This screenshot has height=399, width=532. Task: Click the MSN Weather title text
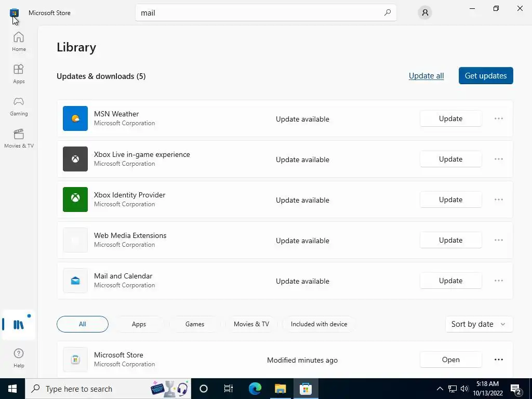(x=116, y=114)
